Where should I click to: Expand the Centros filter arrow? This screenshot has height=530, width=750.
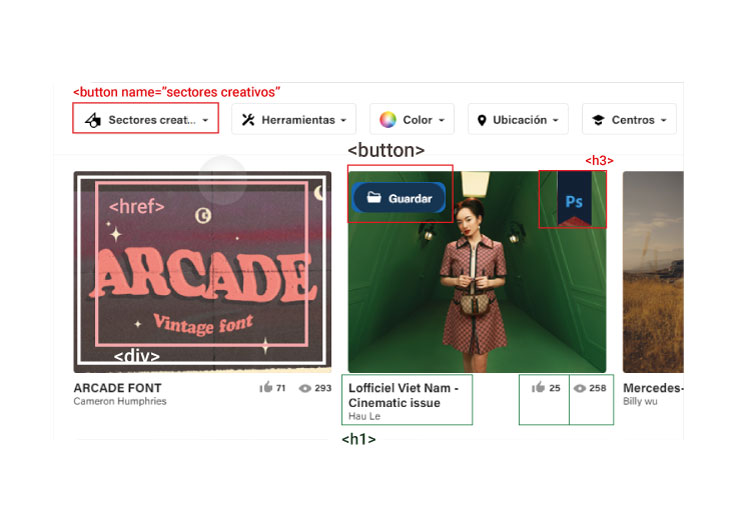tap(663, 121)
